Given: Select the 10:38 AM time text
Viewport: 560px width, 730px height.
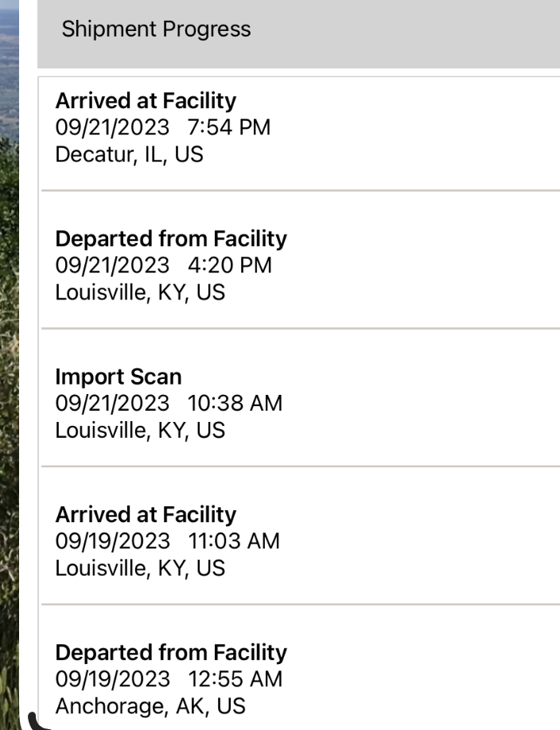Looking at the screenshot, I should tap(235, 403).
